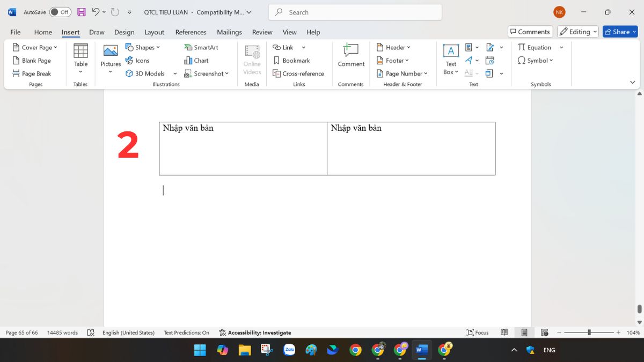Click the zoom out minus button
This screenshot has height=362, width=644.
pyautogui.click(x=558, y=333)
